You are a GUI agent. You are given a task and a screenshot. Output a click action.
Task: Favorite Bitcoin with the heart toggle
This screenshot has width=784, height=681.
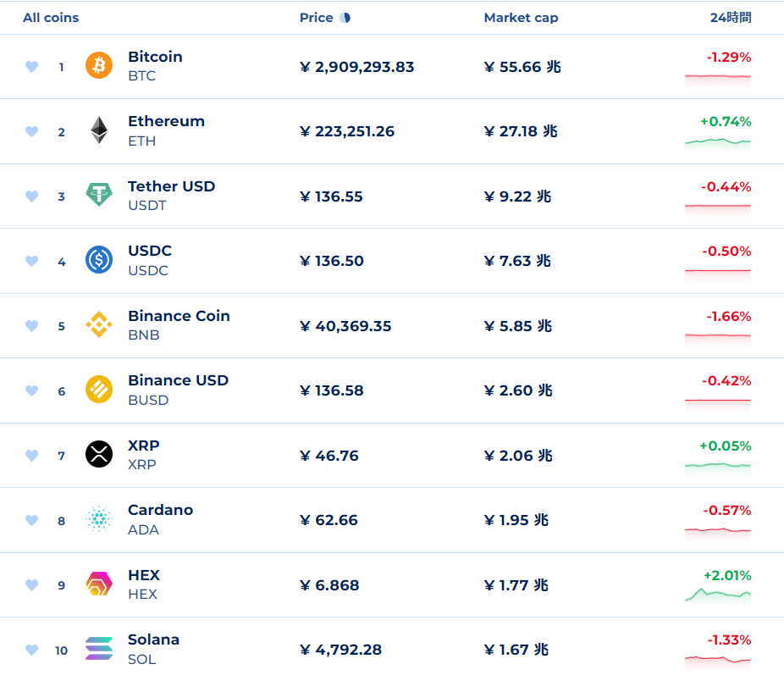(x=32, y=67)
